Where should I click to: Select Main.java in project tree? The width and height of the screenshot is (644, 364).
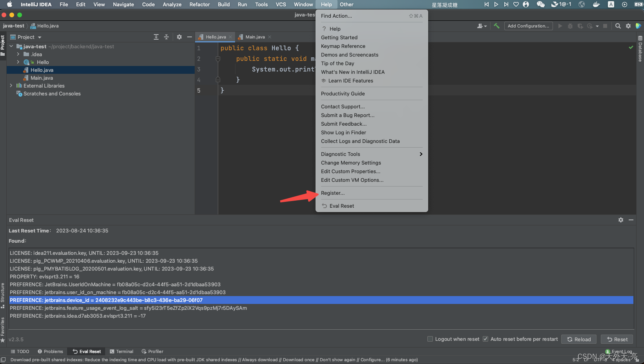tap(42, 78)
